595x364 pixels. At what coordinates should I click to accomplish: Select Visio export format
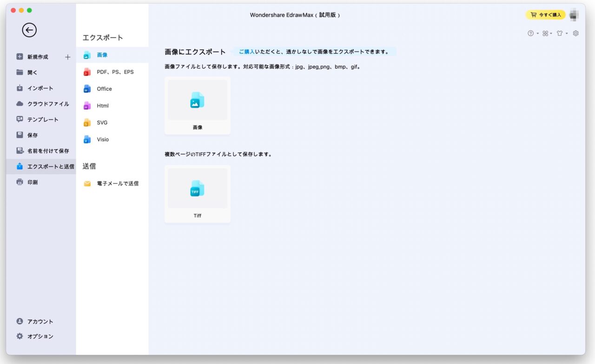point(102,139)
